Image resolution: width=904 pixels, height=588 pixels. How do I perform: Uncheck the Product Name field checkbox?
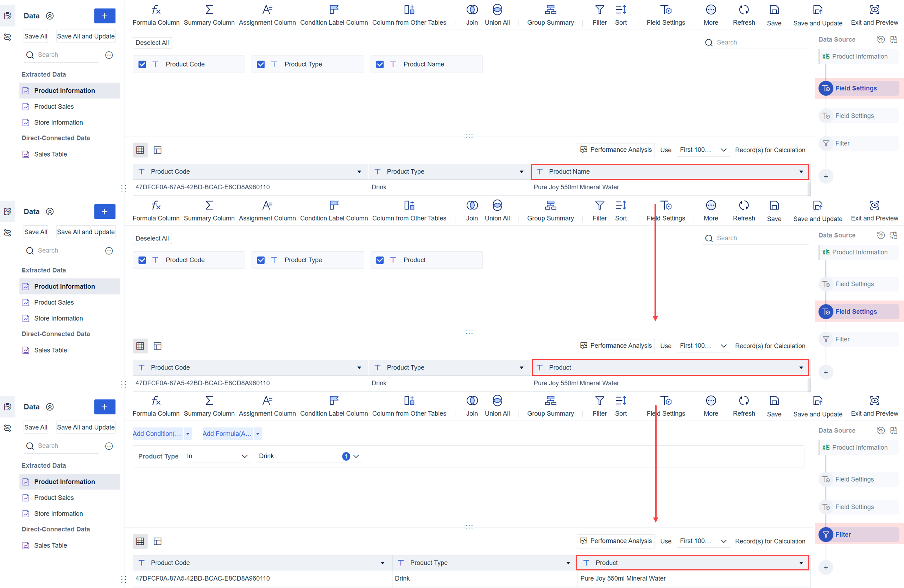click(x=379, y=65)
